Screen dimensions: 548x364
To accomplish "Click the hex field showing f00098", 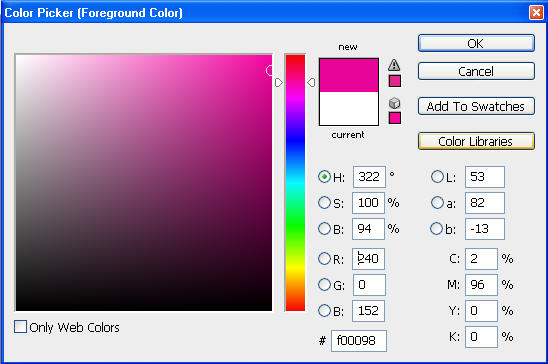I will point(359,341).
